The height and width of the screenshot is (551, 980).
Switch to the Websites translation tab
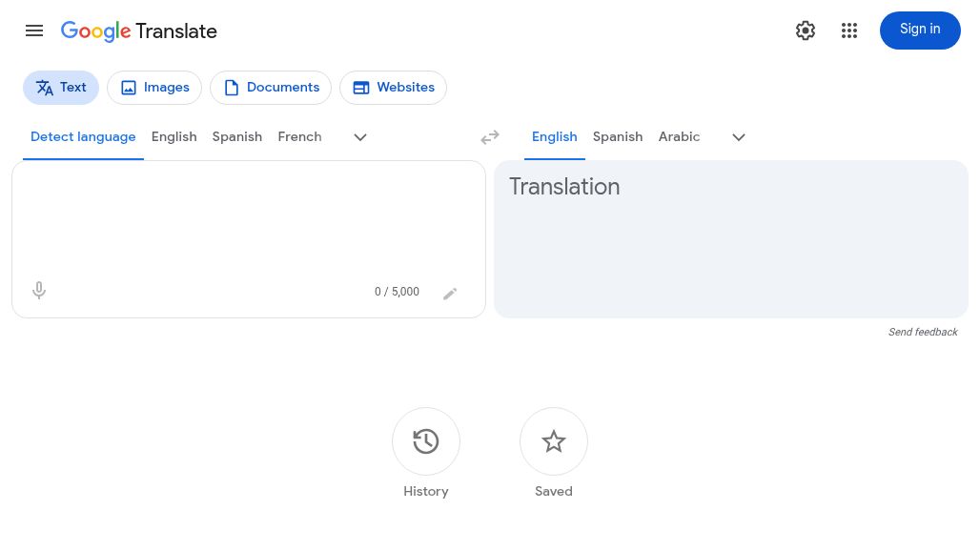pyautogui.click(x=393, y=87)
